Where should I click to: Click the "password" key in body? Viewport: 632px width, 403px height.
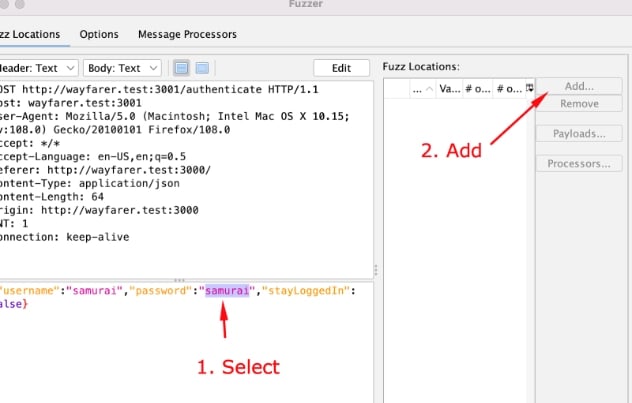160,291
